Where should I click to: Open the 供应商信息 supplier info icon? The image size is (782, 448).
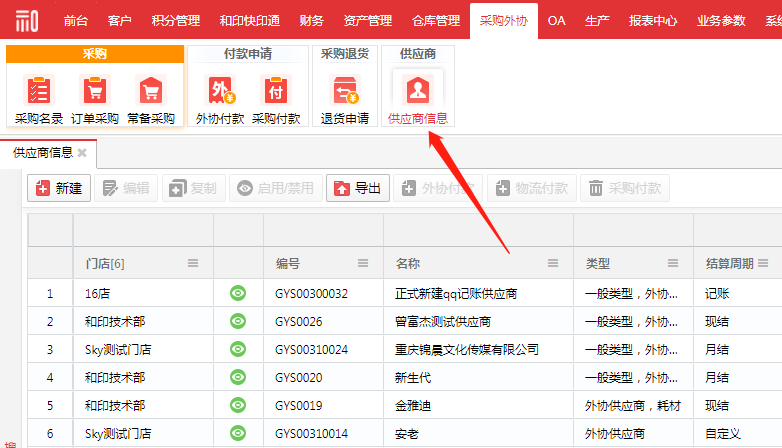(417, 92)
